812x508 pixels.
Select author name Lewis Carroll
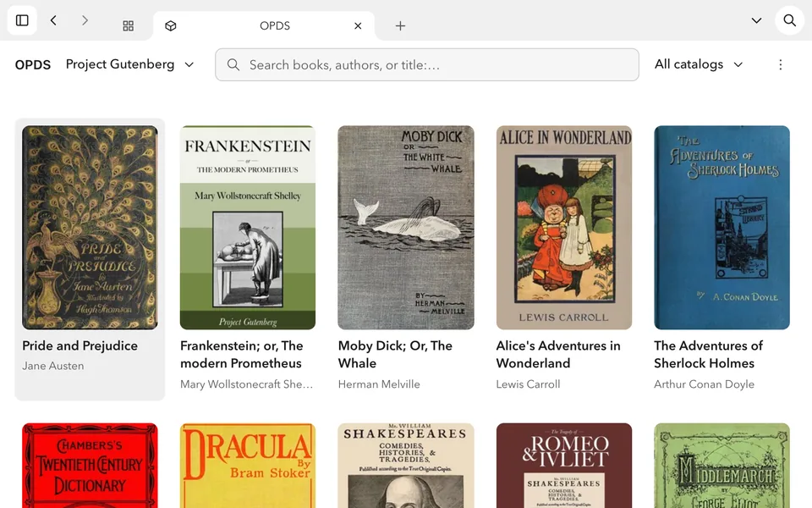528,384
